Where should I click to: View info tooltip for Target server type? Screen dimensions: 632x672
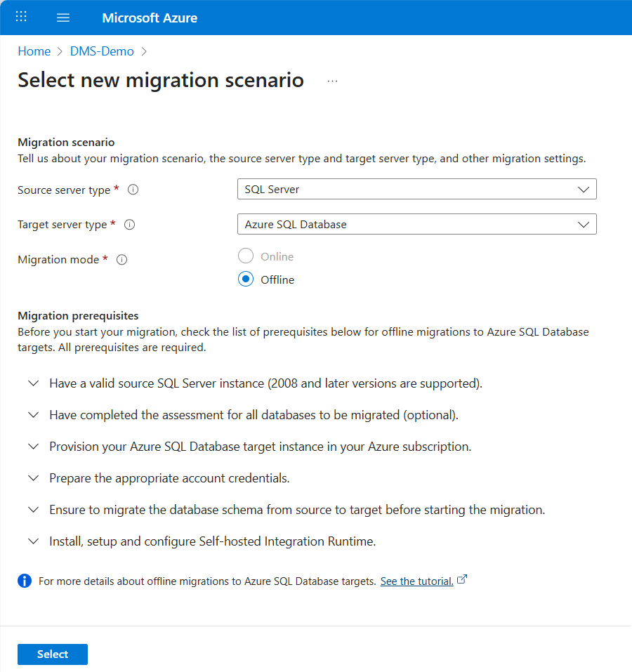pos(129,225)
